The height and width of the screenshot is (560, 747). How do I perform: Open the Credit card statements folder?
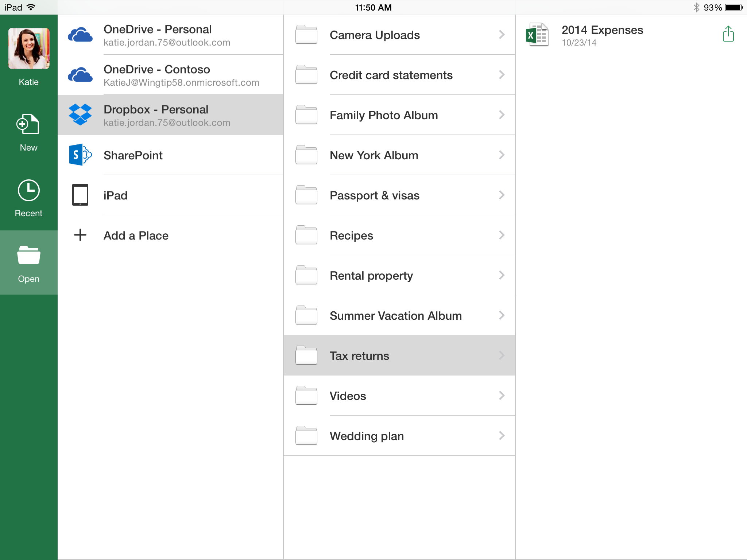tap(399, 75)
